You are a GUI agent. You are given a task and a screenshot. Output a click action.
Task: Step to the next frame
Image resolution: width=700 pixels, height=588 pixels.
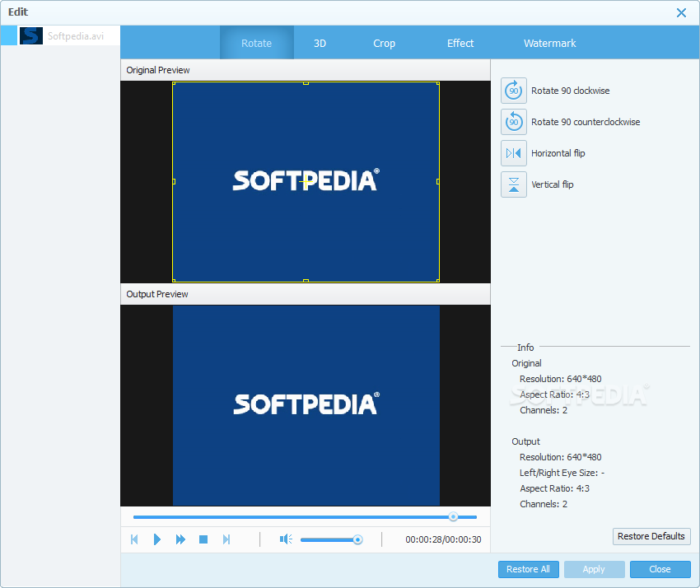[226, 539]
